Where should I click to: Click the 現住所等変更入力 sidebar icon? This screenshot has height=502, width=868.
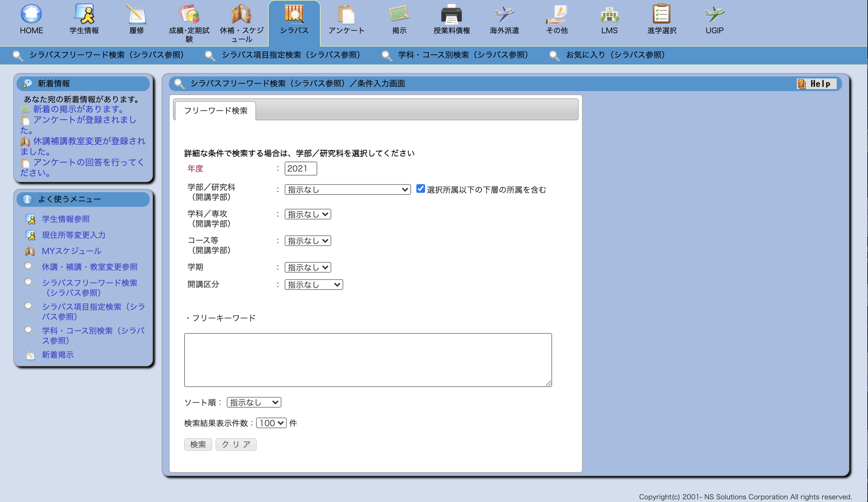point(30,235)
